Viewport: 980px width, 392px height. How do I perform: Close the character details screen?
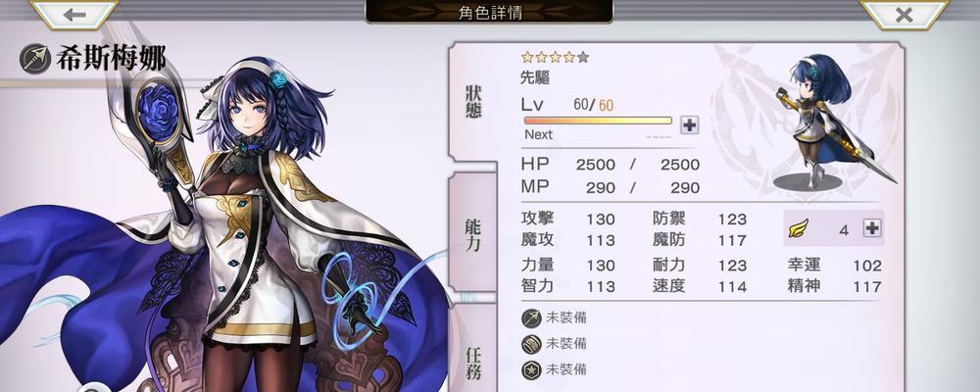click(x=905, y=15)
